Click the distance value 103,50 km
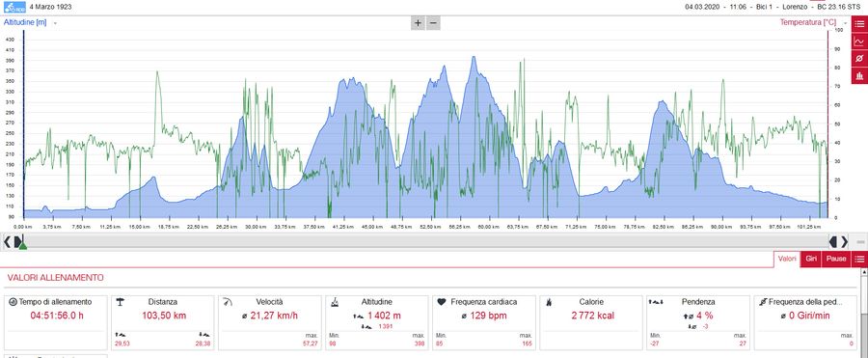Viewport: 868px width, 358px height. (163, 316)
